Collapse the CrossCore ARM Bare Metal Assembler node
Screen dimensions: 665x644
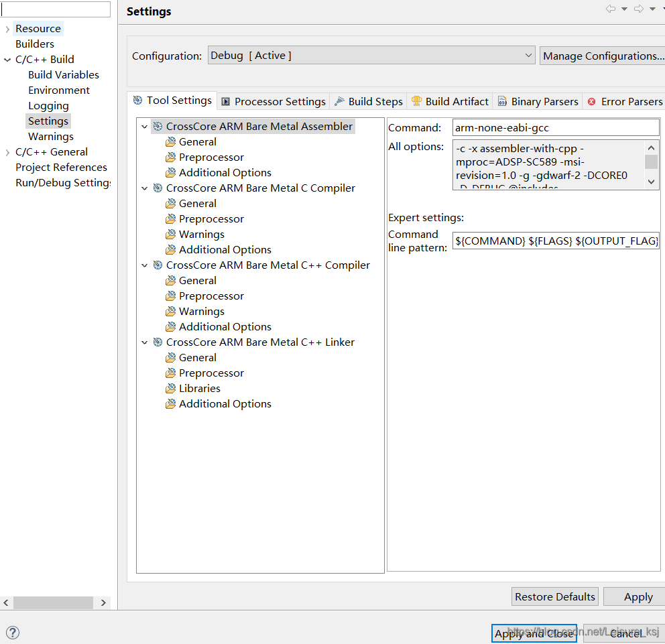[x=144, y=126]
